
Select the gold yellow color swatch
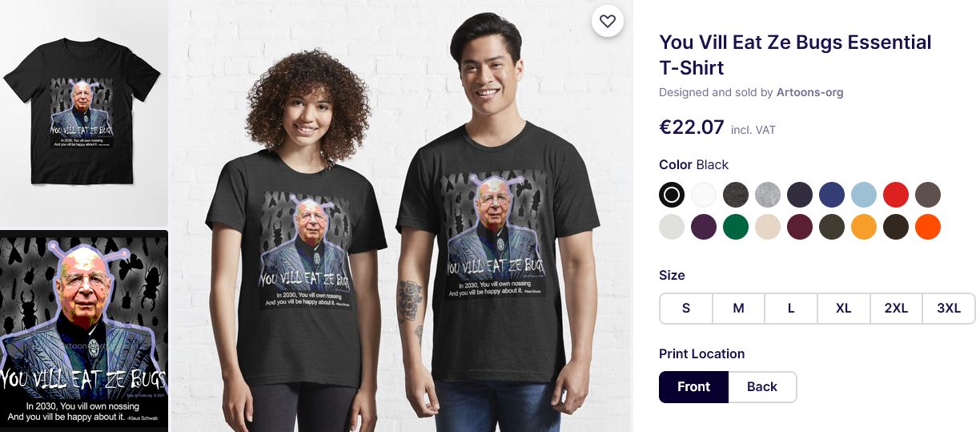864,227
